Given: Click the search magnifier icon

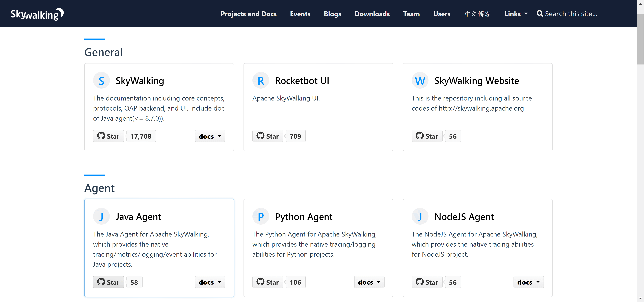Looking at the screenshot, I should point(540,14).
